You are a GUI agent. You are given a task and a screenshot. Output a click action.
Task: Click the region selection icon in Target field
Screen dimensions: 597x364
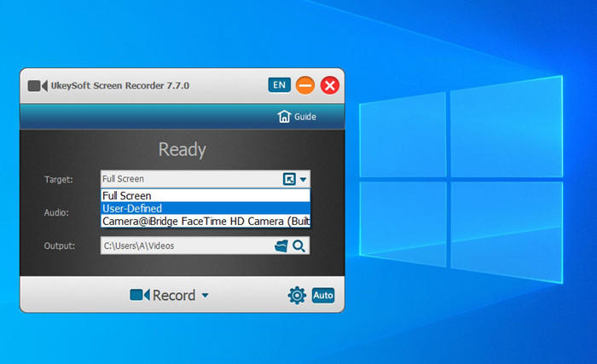pyautogui.click(x=289, y=179)
